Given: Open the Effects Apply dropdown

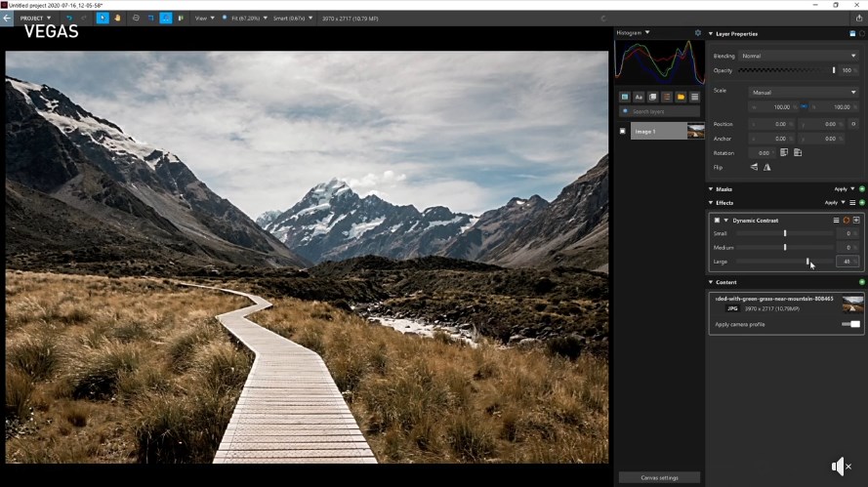Looking at the screenshot, I should point(835,203).
